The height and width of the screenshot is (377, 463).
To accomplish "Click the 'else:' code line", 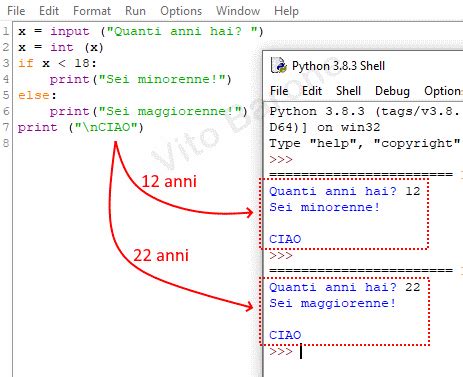I will tap(37, 95).
